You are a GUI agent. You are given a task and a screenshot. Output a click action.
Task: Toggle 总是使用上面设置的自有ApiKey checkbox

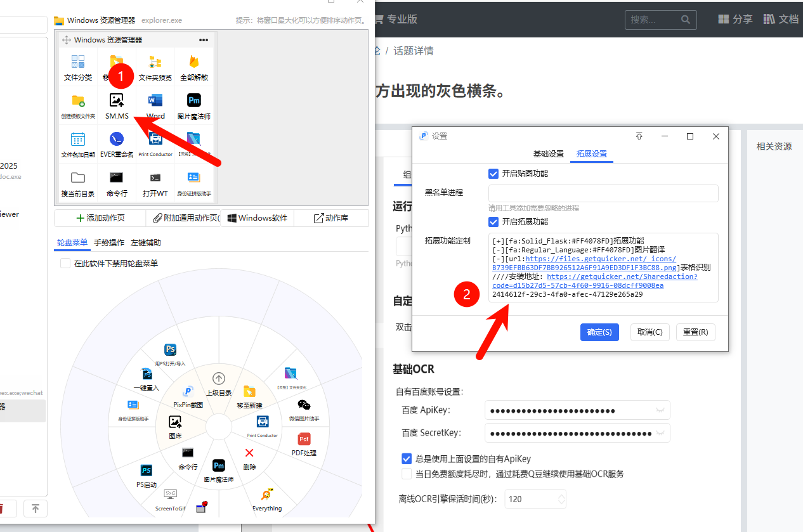click(x=407, y=458)
